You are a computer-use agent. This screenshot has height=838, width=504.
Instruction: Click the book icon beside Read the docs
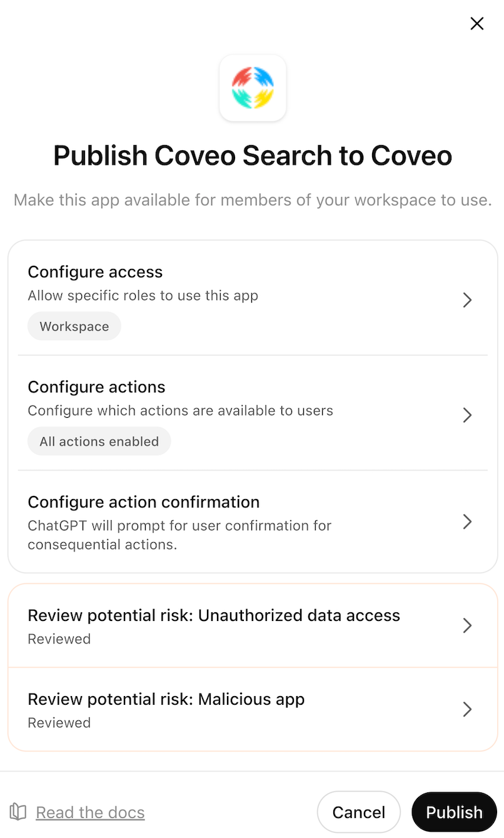(x=18, y=811)
